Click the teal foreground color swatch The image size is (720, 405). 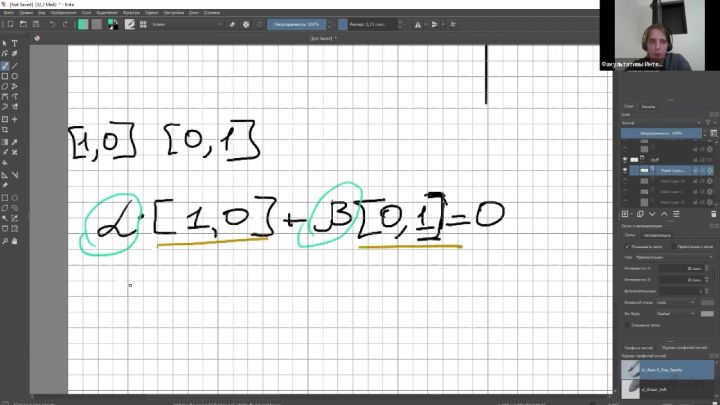point(84,23)
